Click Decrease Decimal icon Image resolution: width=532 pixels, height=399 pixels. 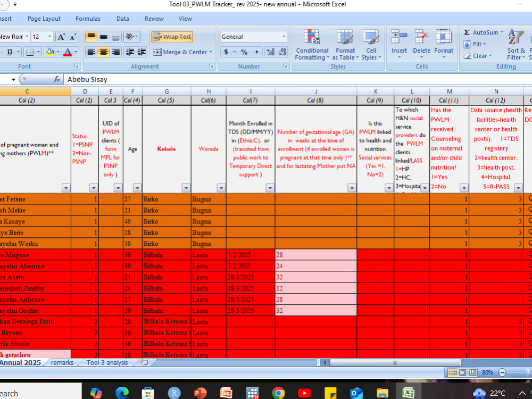click(x=282, y=52)
